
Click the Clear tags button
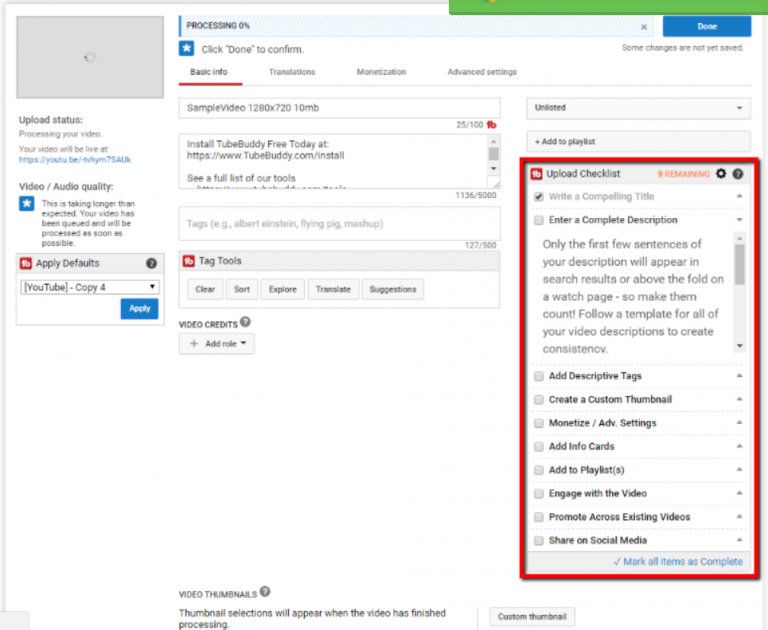205,289
